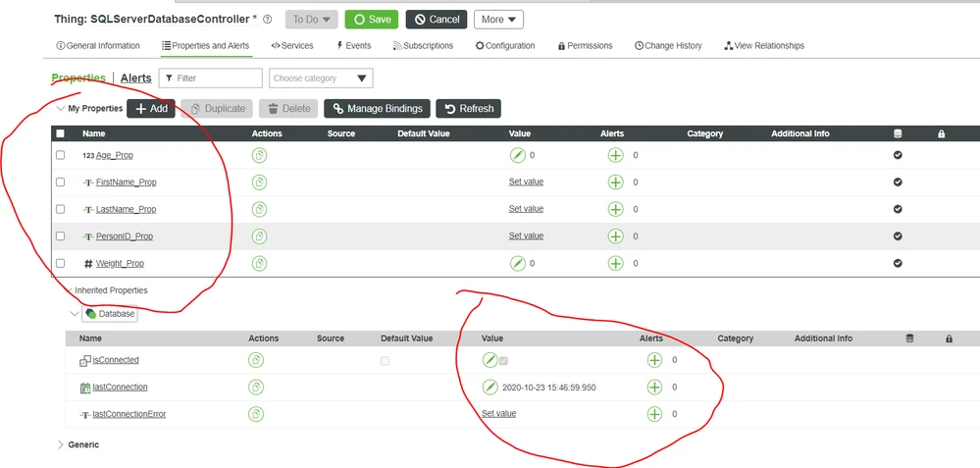Open the Age_Prop property link
This screenshot has height=468, width=980.
pyautogui.click(x=115, y=155)
